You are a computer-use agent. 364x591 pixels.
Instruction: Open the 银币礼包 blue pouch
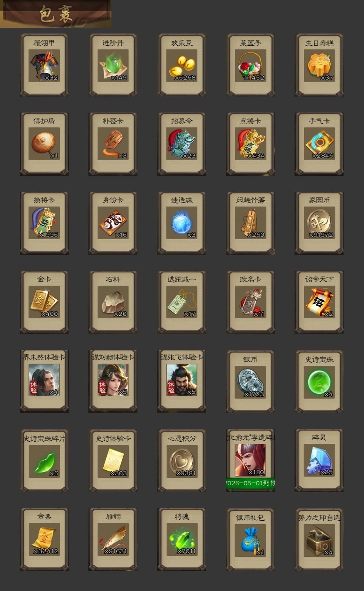[250, 540]
